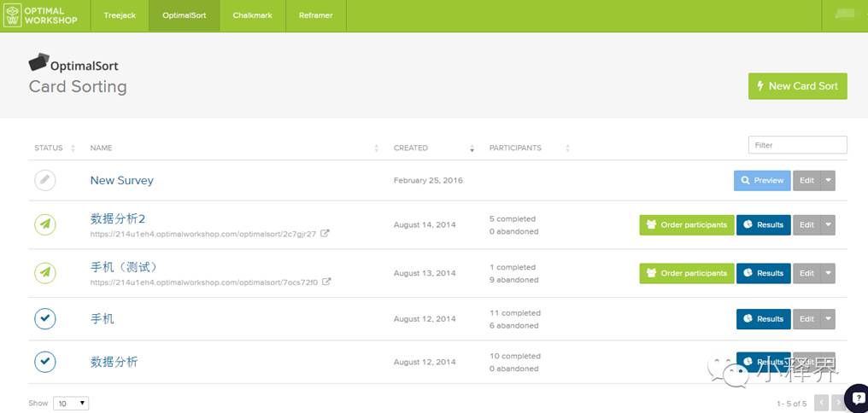Expand the Edit dropdown arrow for 手机
Viewport: 868px width, 413px height.
827,319
